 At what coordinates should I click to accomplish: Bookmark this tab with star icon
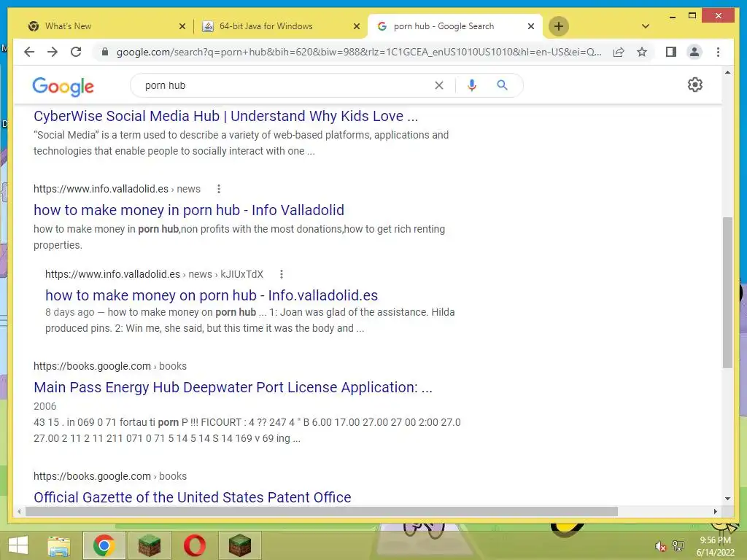[642, 52]
